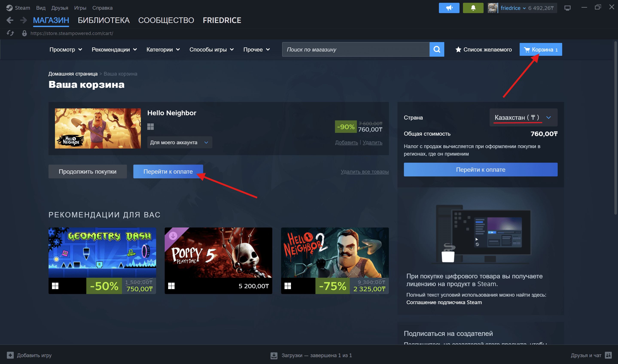
Task: Open downloads via the download icon
Action: (x=274, y=355)
